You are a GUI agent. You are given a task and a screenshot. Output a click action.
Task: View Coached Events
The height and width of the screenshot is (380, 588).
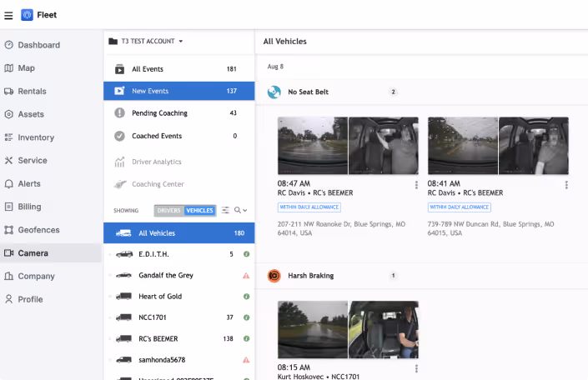[178, 136]
